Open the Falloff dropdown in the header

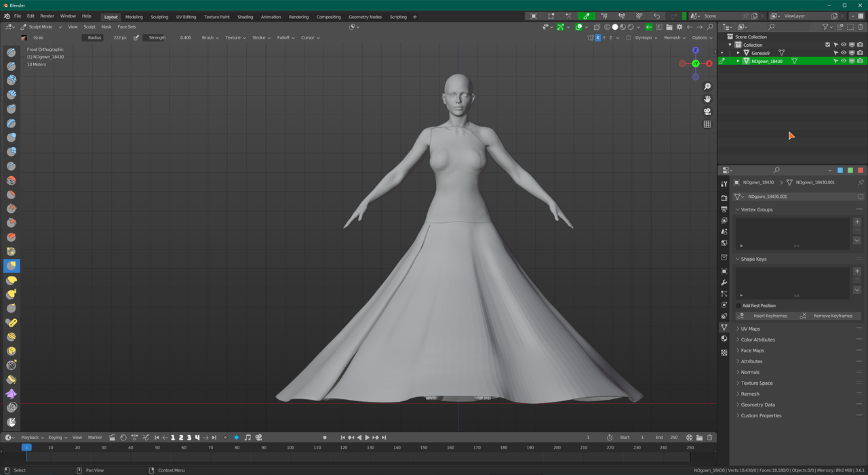pos(285,38)
